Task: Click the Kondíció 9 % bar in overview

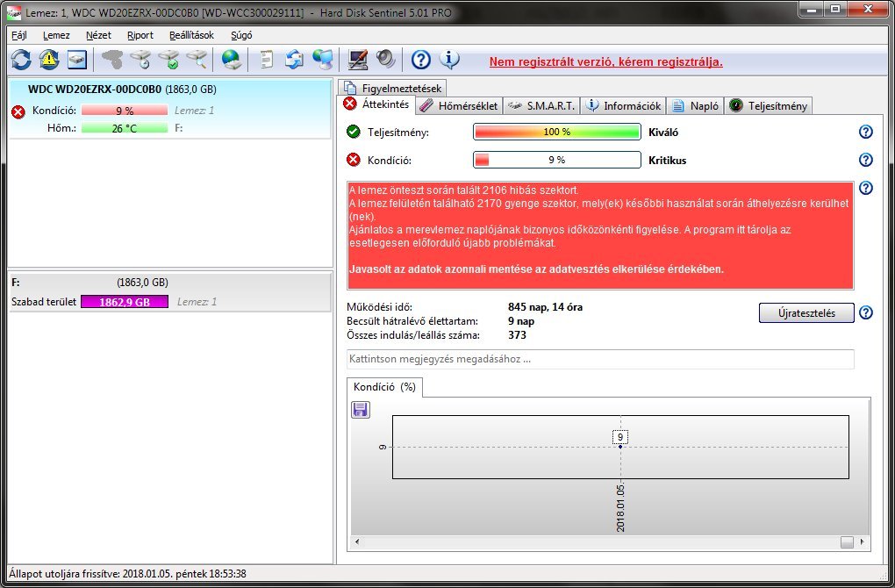Action: (557, 160)
